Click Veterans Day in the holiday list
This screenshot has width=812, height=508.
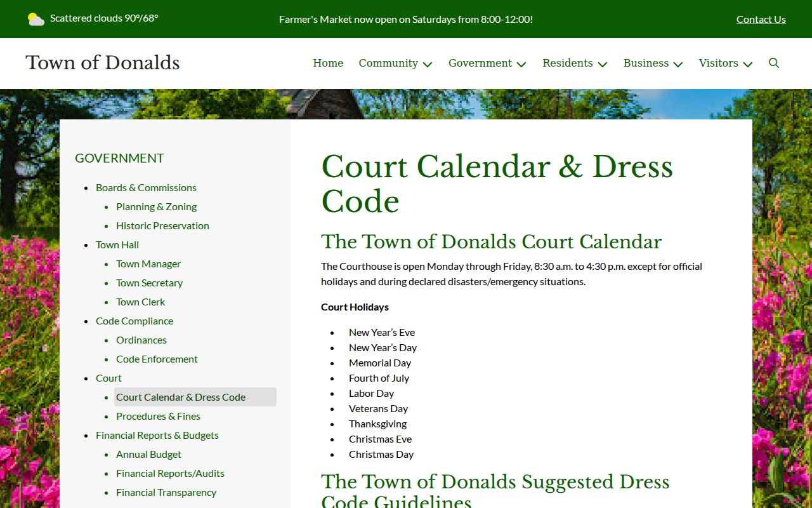[378, 408]
